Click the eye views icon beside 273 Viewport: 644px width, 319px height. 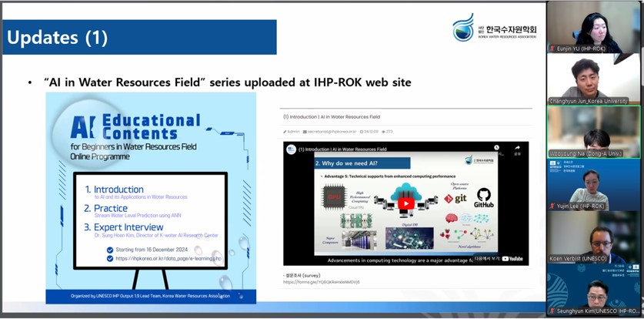pos(383,132)
